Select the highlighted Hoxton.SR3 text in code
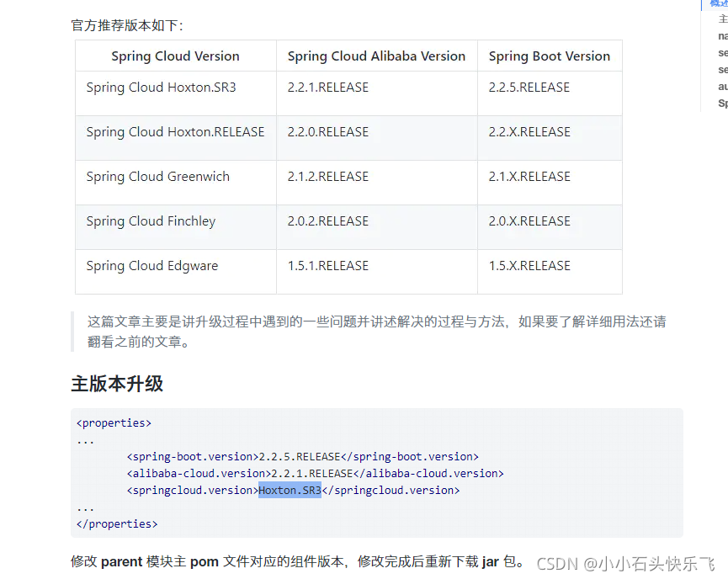This screenshot has height=579, width=728. click(290, 490)
